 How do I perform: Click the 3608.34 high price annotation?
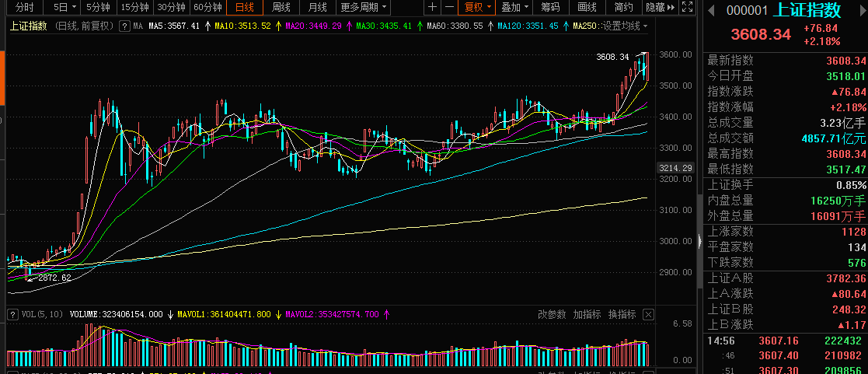point(613,57)
